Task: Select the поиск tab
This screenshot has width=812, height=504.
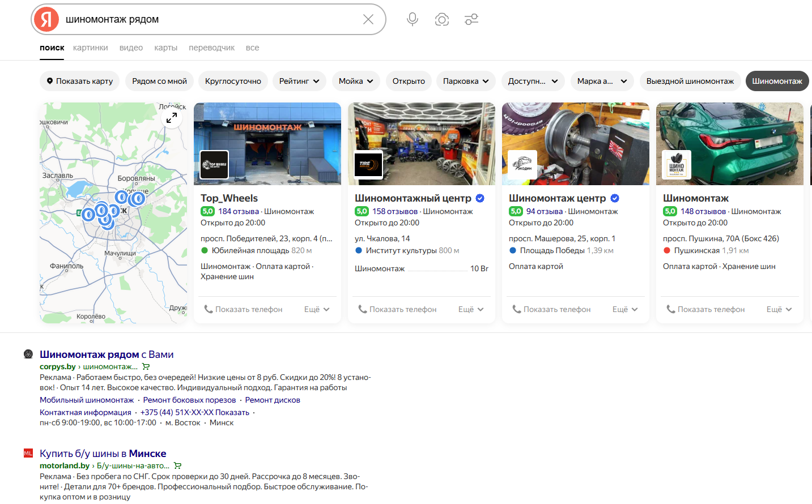Action: coord(52,48)
